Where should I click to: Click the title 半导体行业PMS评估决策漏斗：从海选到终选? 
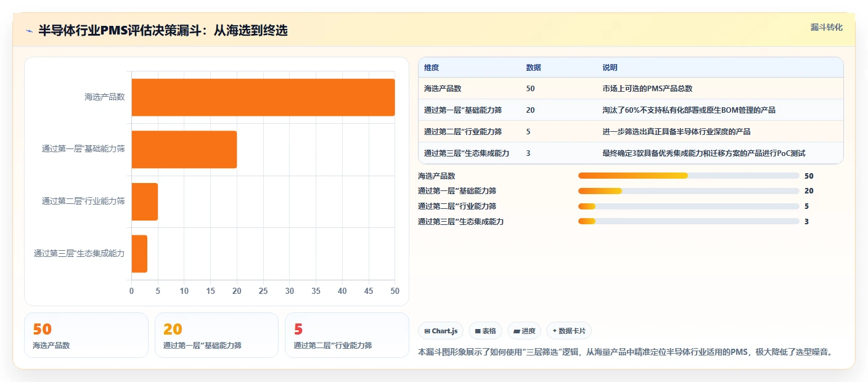[163, 30]
